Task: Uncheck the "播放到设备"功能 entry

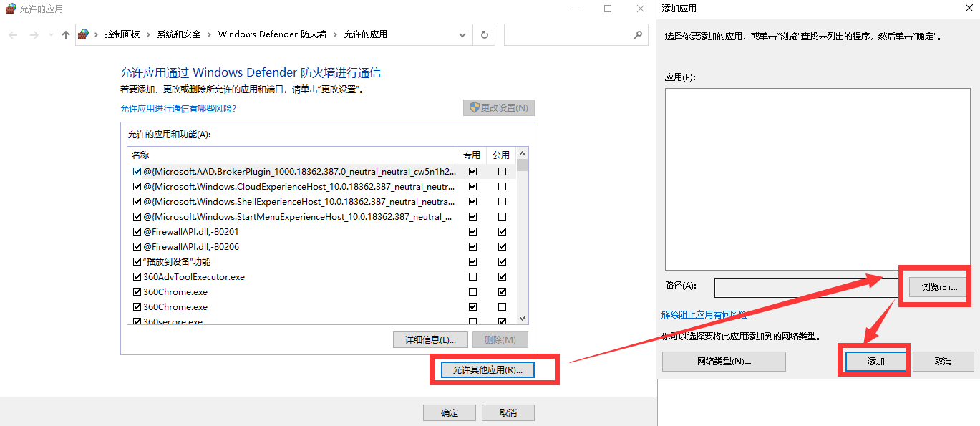Action: [x=137, y=261]
